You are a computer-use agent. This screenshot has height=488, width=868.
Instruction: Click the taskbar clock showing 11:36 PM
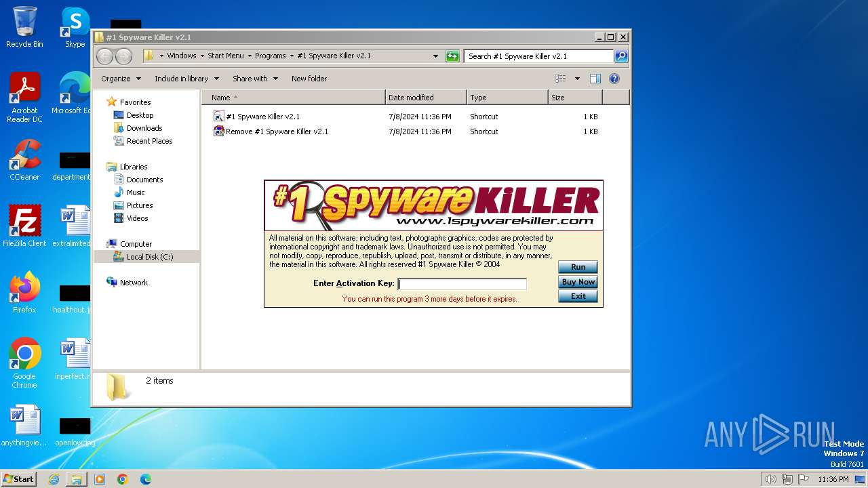tap(833, 479)
